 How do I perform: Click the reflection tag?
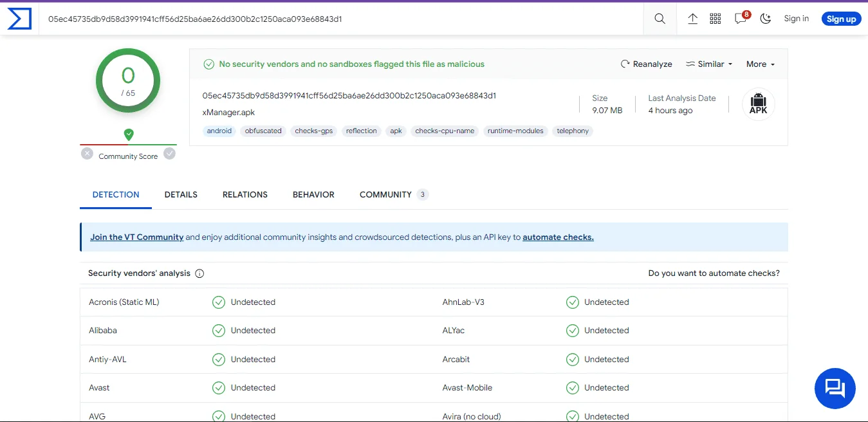362,131
